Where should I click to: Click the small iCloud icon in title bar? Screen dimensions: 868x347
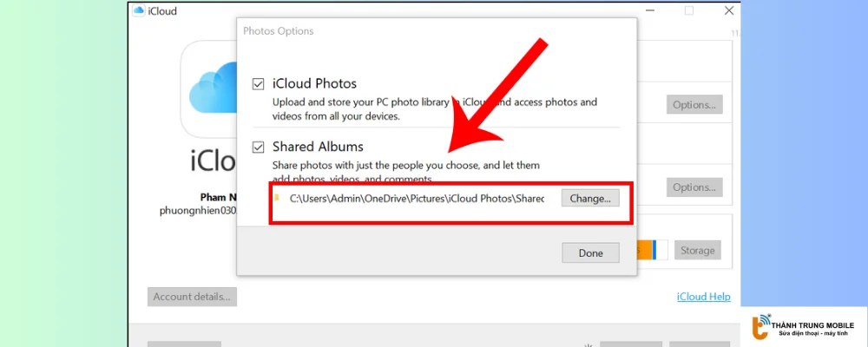pyautogui.click(x=138, y=11)
